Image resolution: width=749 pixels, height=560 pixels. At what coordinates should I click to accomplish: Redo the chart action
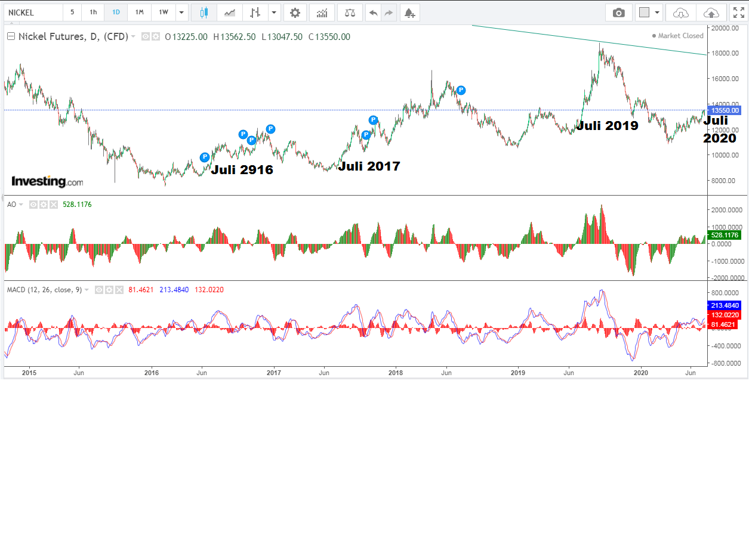(389, 13)
